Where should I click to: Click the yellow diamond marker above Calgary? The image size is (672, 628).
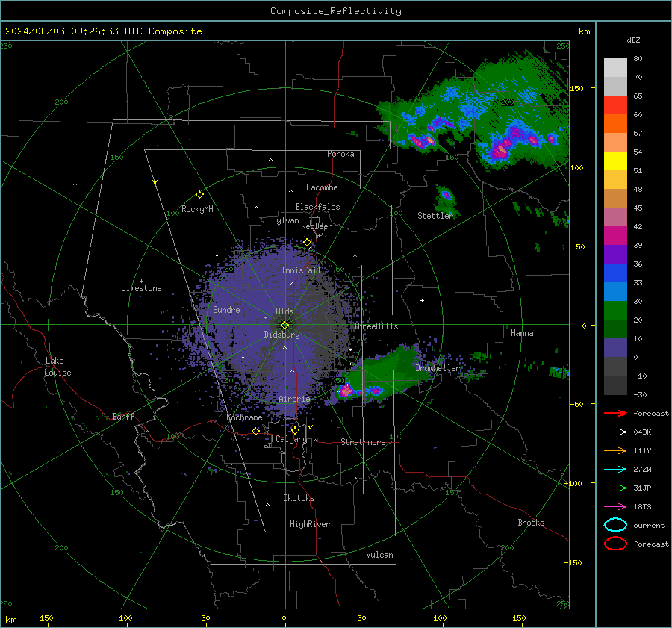tap(295, 430)
